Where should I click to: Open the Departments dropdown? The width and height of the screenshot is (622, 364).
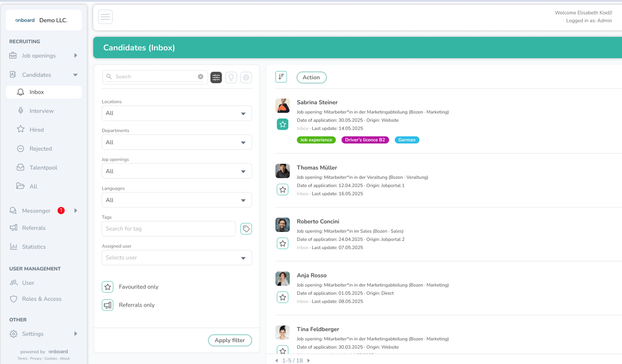[x=177, y=142]
